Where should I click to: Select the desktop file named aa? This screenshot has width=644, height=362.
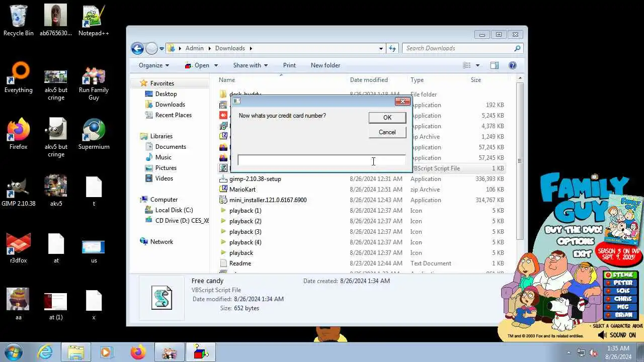pyautogui.click(x=19, y=305)
